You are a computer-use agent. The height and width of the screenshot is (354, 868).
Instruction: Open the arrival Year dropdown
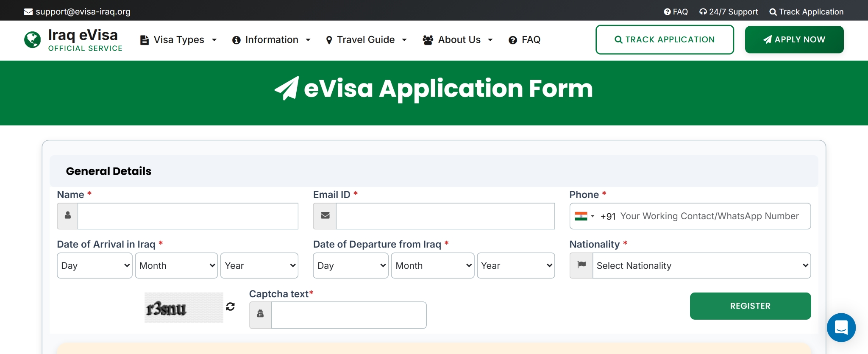pyautogui.click(x=259, y=265)
